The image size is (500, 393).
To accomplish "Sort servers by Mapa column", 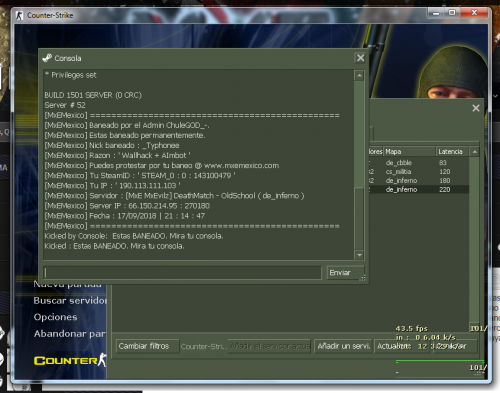I will 410,152.
